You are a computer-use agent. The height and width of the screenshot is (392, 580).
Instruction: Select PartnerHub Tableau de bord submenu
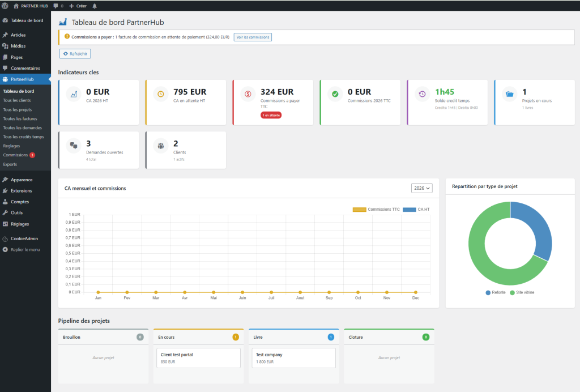click(19, 91)
